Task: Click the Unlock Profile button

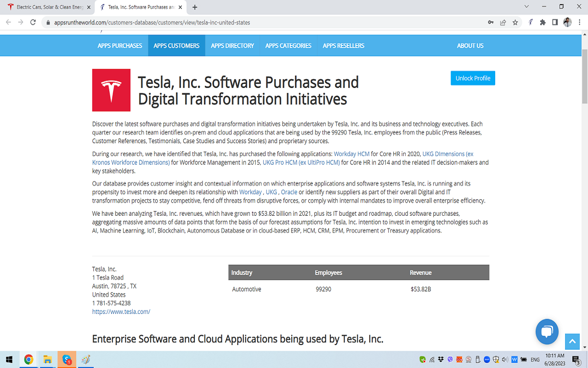Action: (x=473, y=78)
